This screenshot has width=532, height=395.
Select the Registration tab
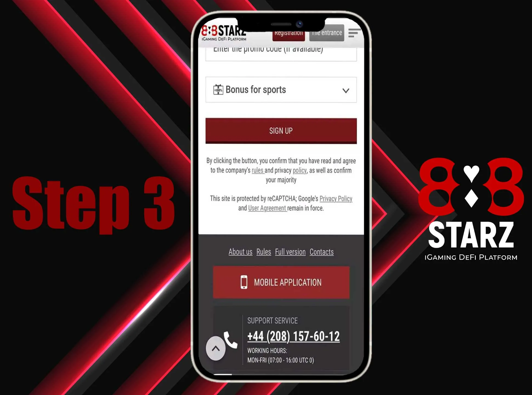pos(288,32)
